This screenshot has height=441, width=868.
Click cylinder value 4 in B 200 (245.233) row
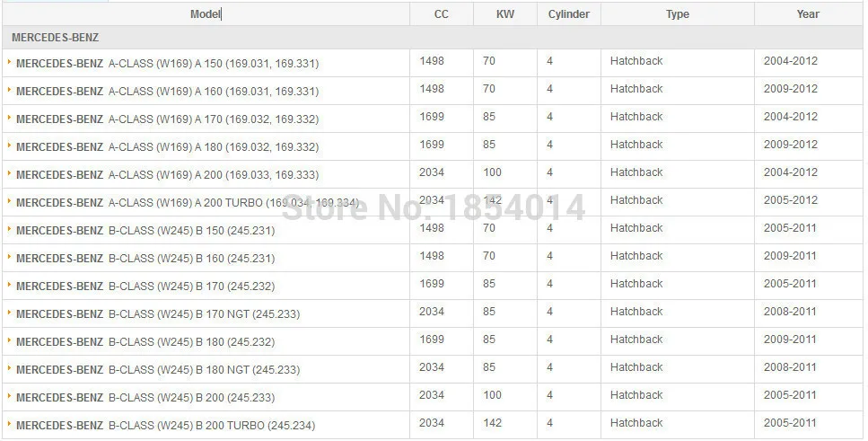click(549, 395)
